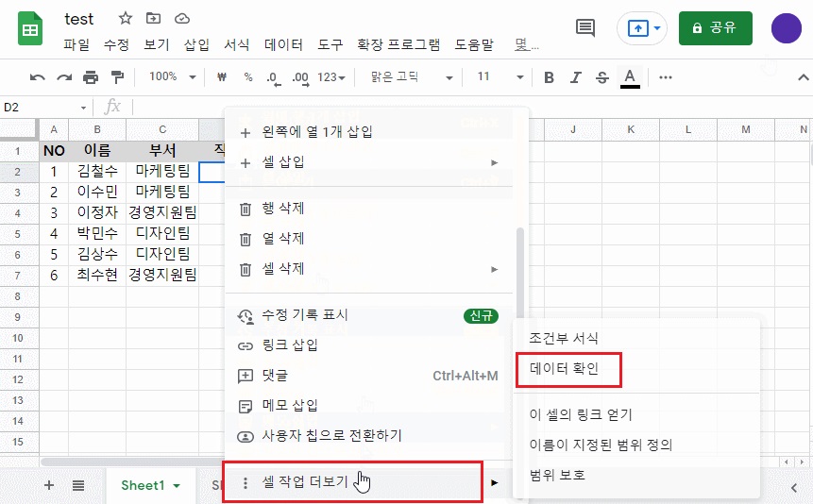This screenshot has height=504, width=813.
Task: Open the all sheets list icon
Action: (78, 485)
